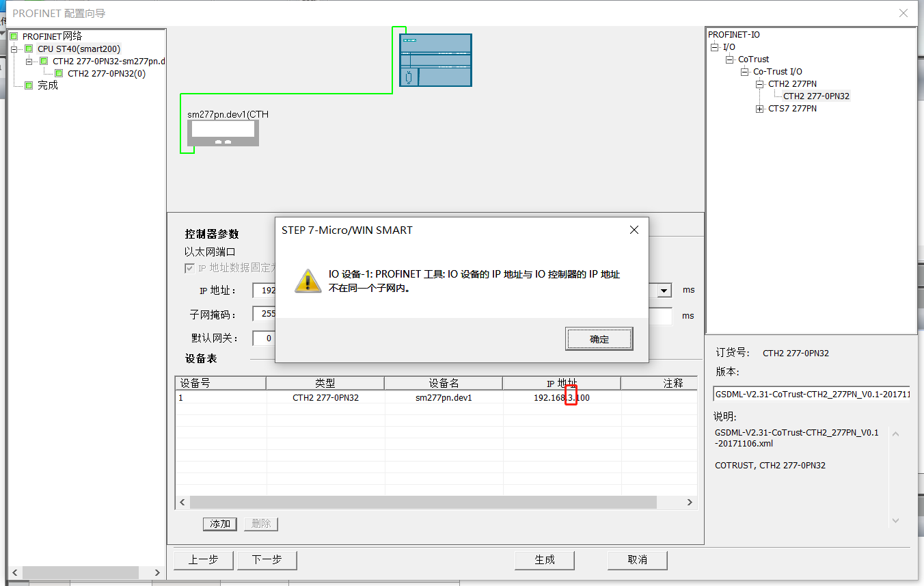Select device table cell CTH2 277-0PN32
Viewport: 924px width, 586px height.
325,397
